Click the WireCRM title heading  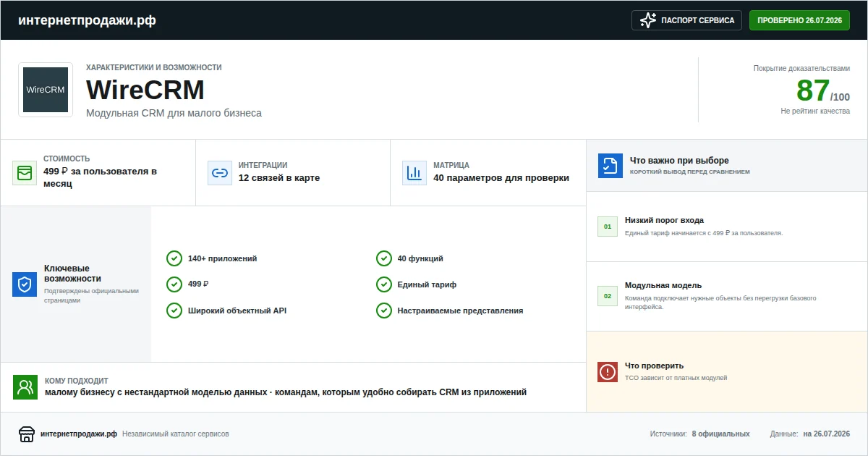[x=145, y=90]
